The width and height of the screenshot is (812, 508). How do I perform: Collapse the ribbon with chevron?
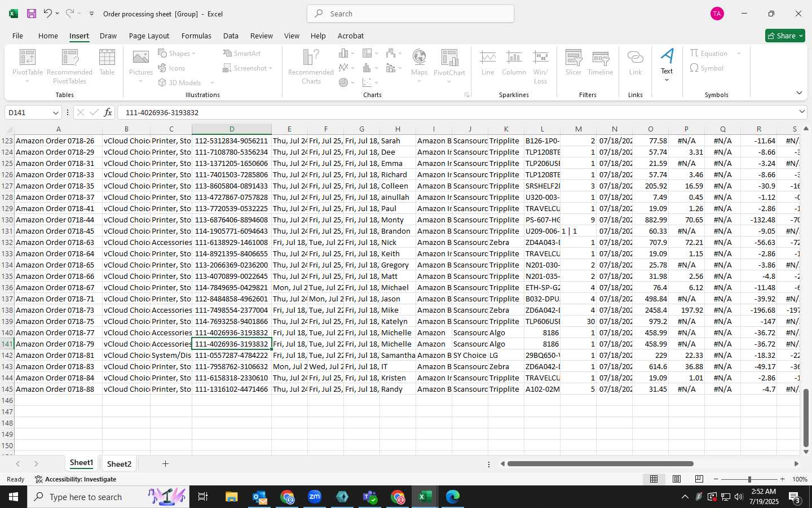click(x=799, y=93)
